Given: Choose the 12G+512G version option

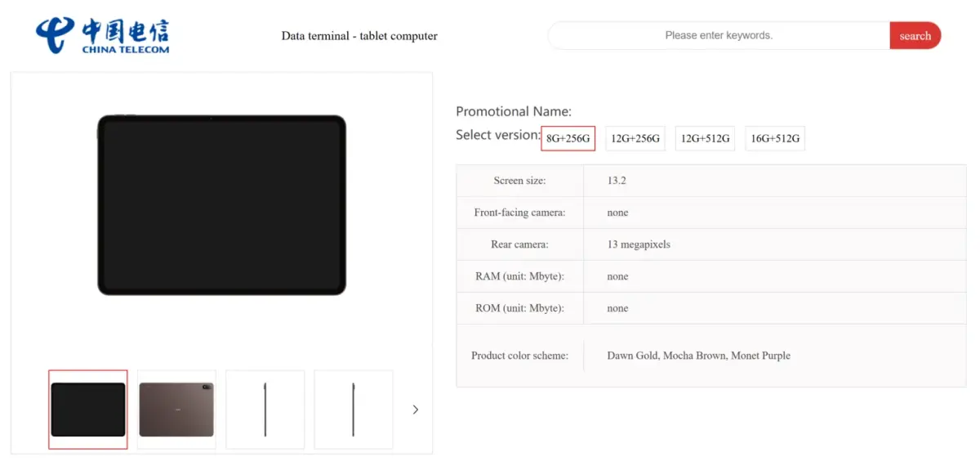Looking at the screenshot, I should (x=705, y=138).
